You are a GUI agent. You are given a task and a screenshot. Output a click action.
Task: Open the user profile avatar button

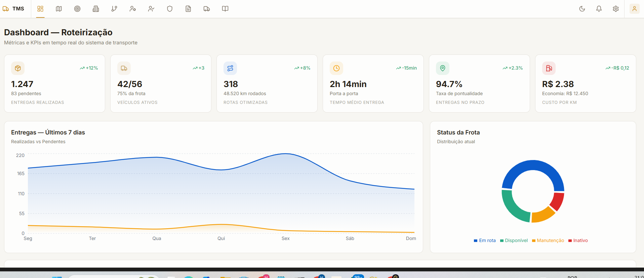point(634,9)
